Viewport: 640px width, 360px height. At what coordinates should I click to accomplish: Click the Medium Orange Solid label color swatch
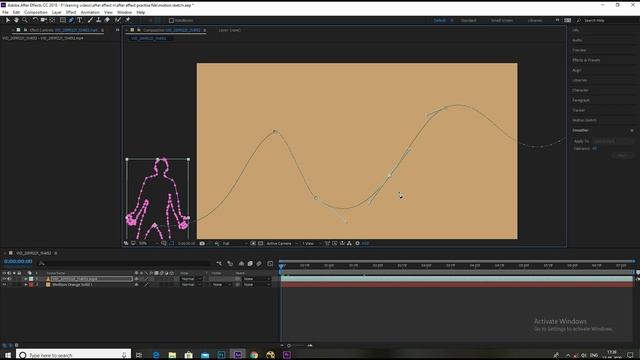(x=31, y=284)
